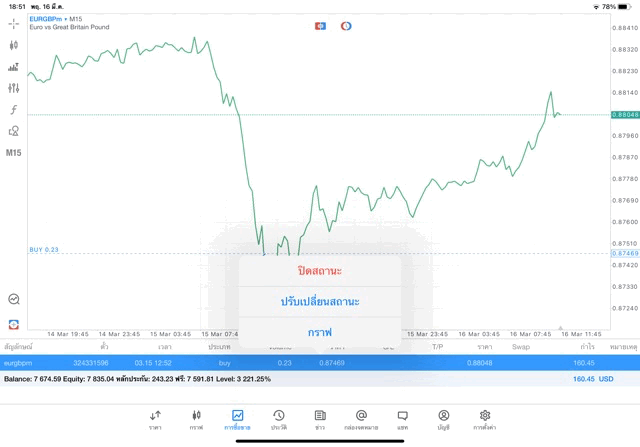This screenshot has width=640, height=447.
Task: Toggle the one-click trading circle icon
Action: pos(346,26)
